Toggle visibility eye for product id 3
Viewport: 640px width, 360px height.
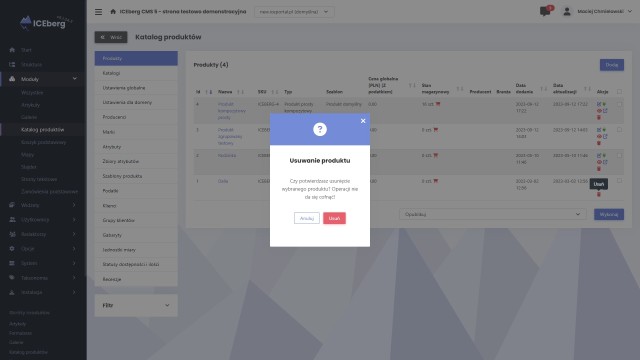coord(599,137)
